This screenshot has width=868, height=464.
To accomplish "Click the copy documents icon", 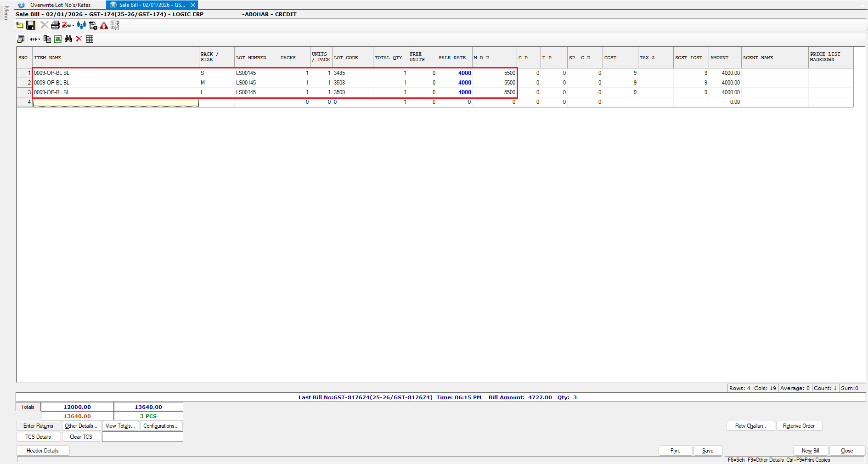I will point(47,39).
